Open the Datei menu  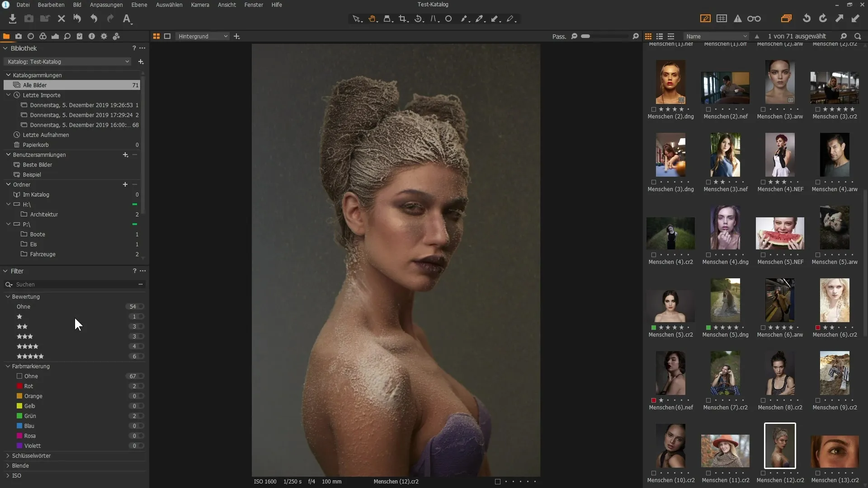click(x=23, y=5)
